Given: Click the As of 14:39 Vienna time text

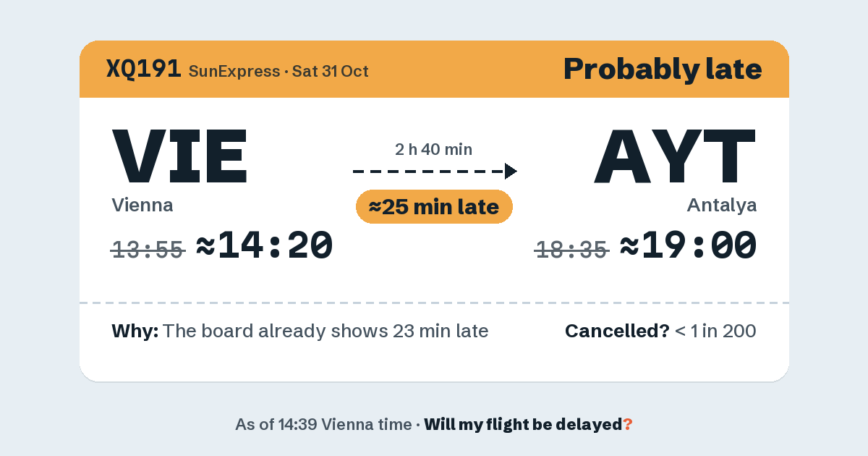Looking at the screenshot, I should tap(323, 424).
